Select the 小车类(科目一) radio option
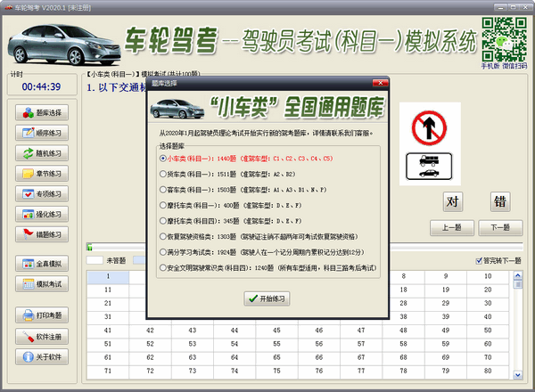 click(x=162, y=159)
